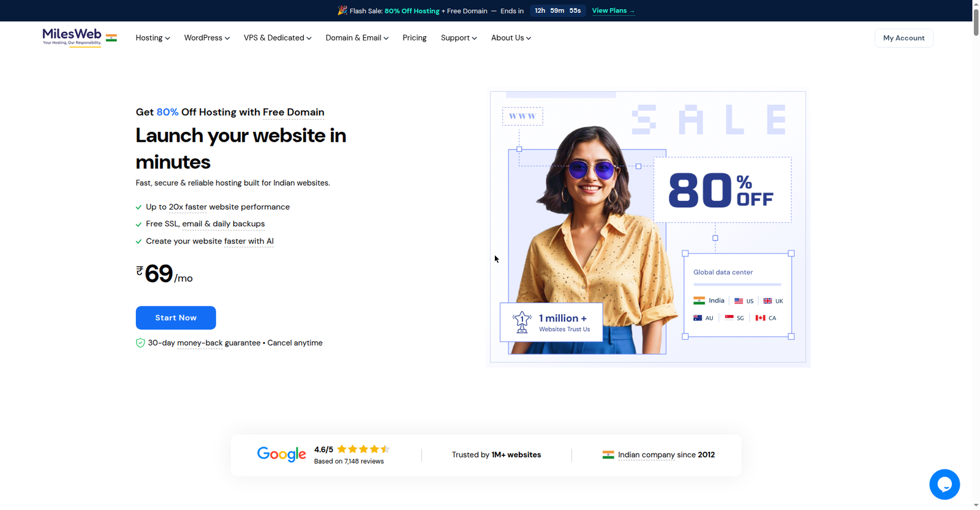Click the Australia flag in data centers
The width and height of the screenshot is (980, 510).
[698, 318]
